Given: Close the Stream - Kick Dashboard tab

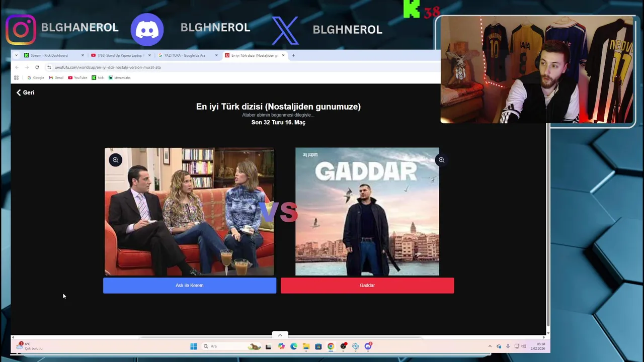Looking at the screenshot, I should point(83,55).
